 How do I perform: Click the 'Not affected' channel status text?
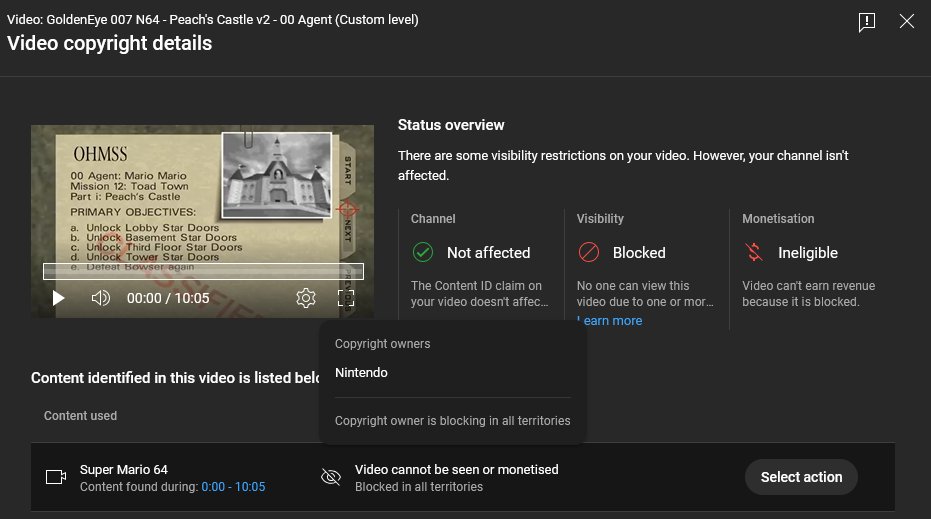click(488, 253)
